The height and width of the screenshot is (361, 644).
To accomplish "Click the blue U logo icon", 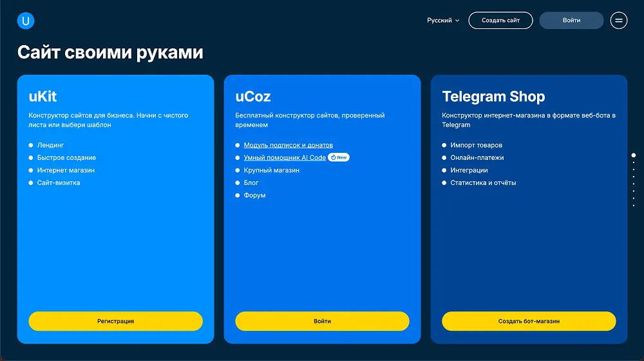I will tap(26, 21).
